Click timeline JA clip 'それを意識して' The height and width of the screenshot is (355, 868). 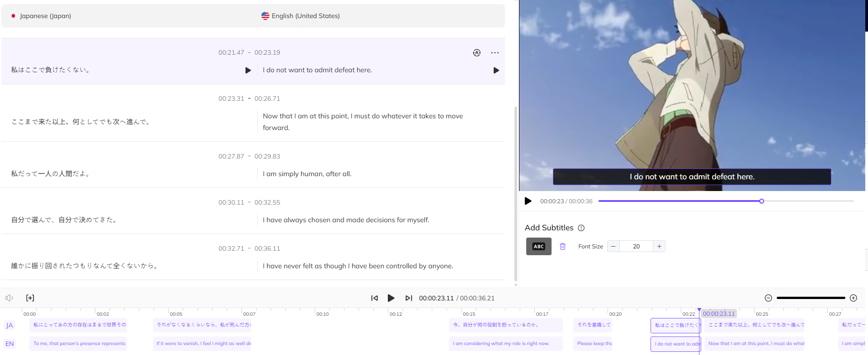593,325
